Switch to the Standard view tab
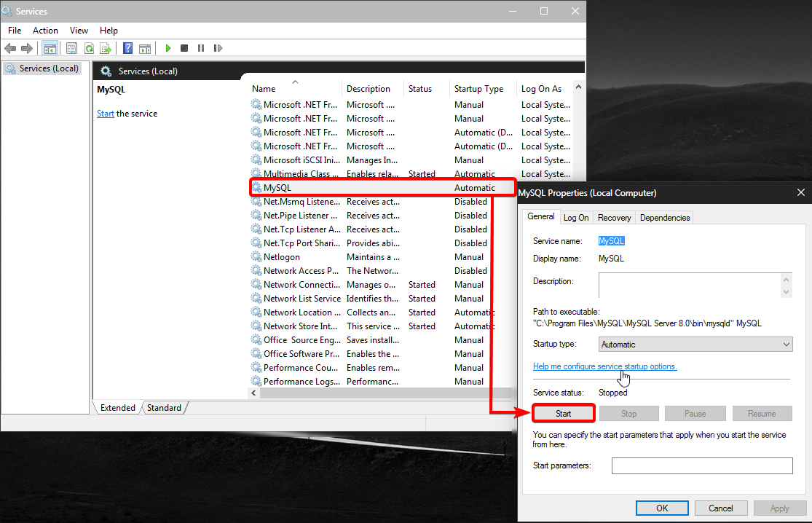The height and width of the screenshot is (523, 812). pyautogui.click(x=164, y=407)
